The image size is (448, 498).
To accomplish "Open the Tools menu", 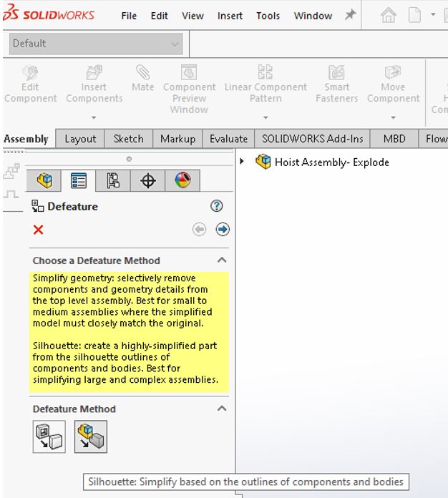I will (268, 16).
